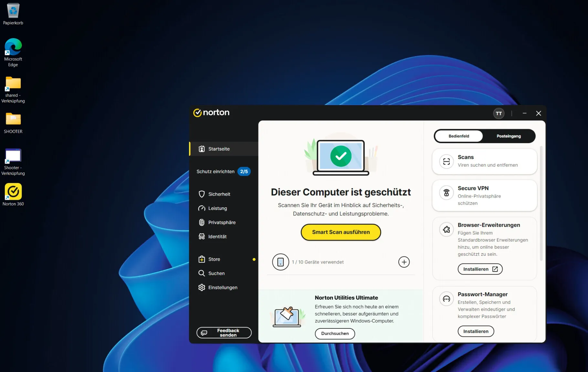Click Smart Scan ausführen button
This screenshot has width=588, height=372.
(x=341, y=232)
